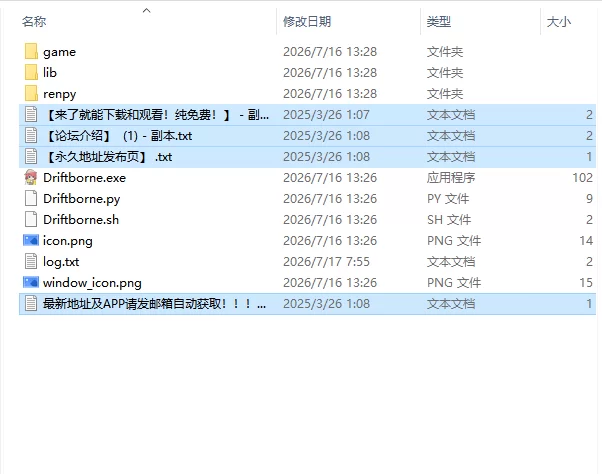Click the Driftborne.exe application icon
This screenshot has width=602, height=474.
pos(31,178)
